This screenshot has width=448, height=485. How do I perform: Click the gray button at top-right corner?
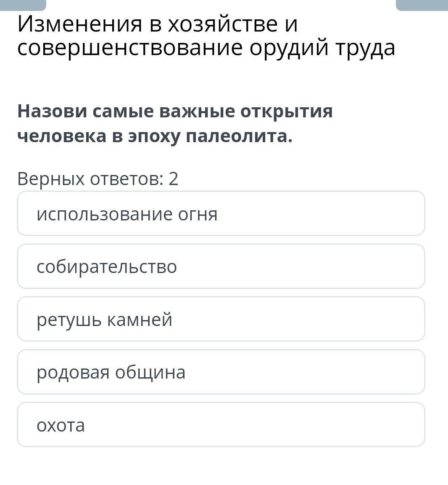pos(422,5)
